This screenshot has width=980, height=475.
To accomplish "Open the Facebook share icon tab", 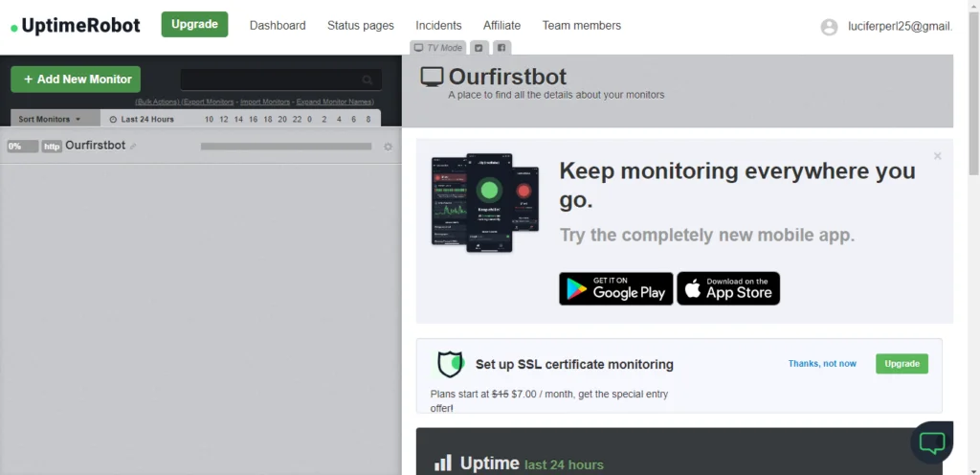I will pos(501,48).
